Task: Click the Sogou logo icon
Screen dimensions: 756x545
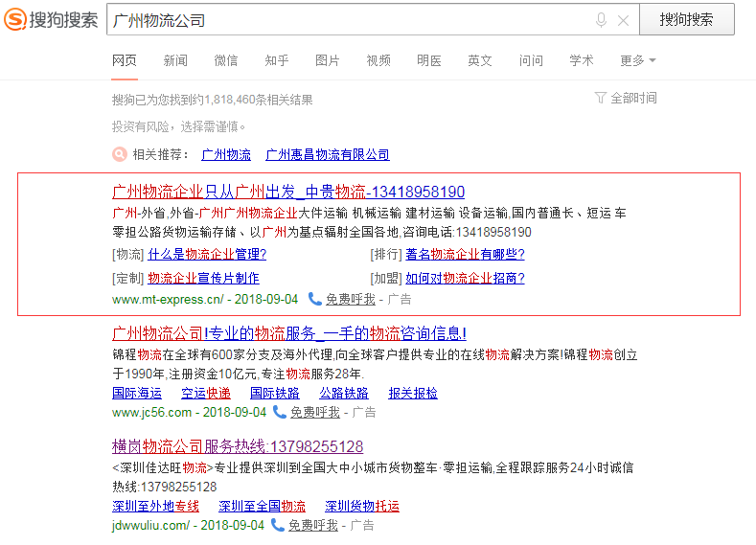Action: click(15, 19)
